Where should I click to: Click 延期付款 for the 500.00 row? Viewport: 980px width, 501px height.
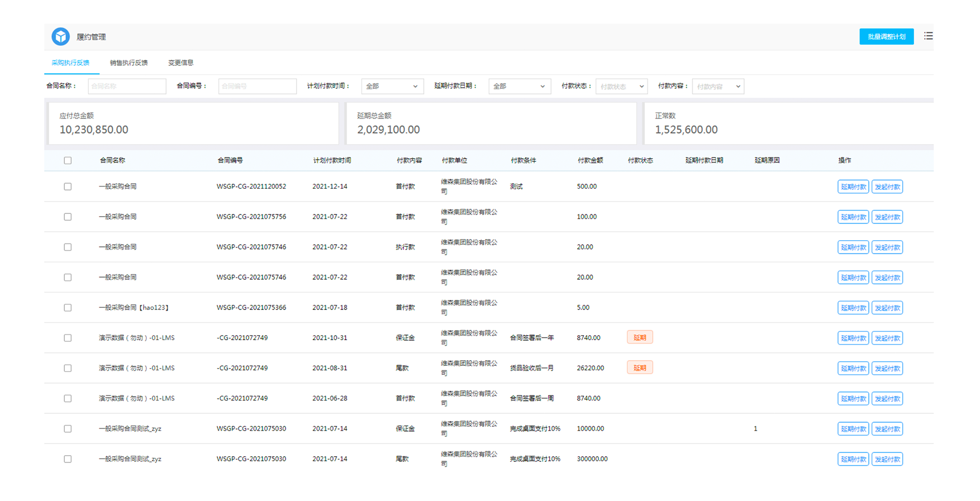[x=853, y=187]
